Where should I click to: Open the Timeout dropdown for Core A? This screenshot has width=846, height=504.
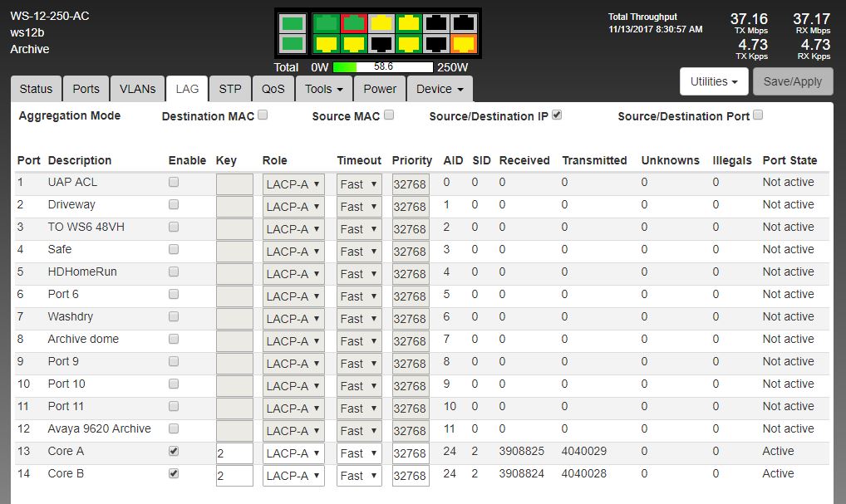click(358, 453)
